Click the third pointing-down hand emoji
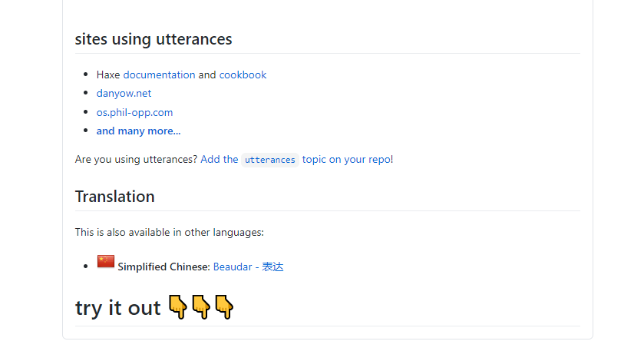 pyautogui.click(x=224, y=306)
